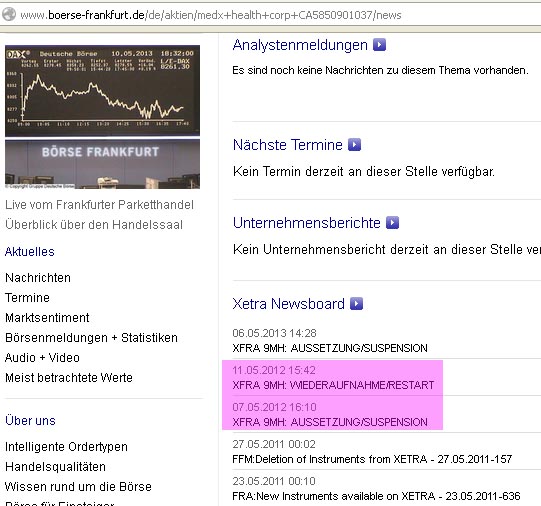Viewport: 541px width, 506px height.
Task: Click the 27.05.2011 00:02 timestamp
Action: coord(274,444)
